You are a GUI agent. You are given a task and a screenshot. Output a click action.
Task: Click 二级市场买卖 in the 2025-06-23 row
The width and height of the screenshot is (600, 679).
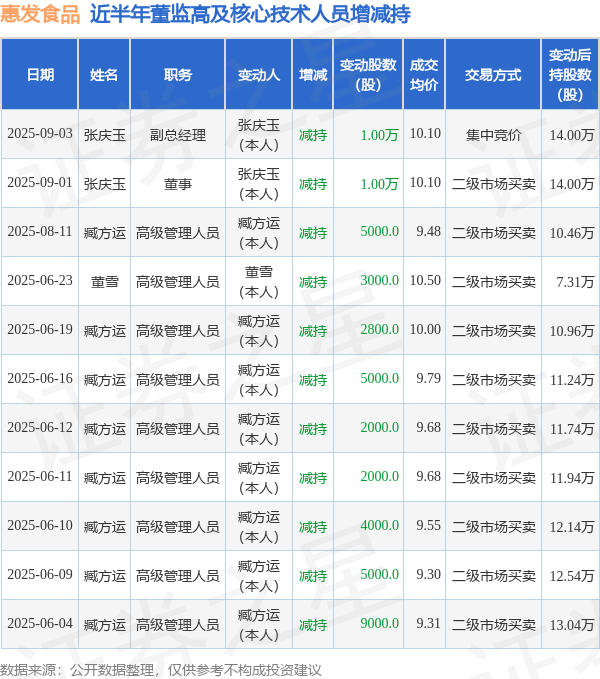point(494,282)
